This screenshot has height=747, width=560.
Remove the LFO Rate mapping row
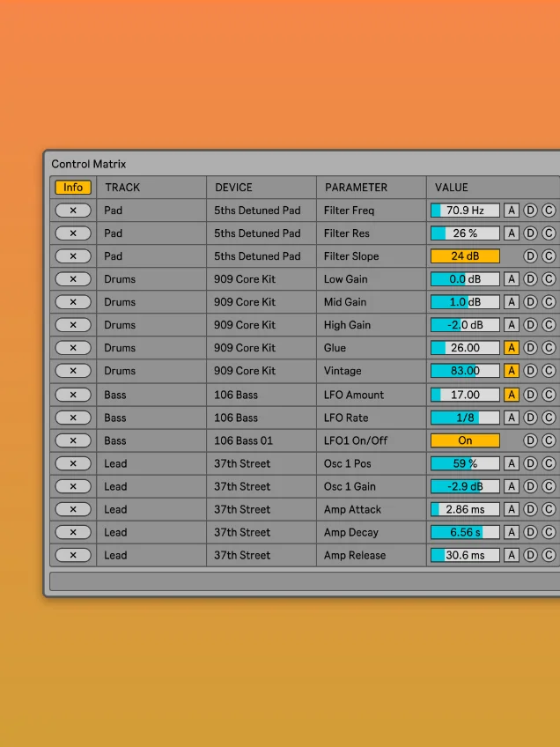click(x=73, y=418)
